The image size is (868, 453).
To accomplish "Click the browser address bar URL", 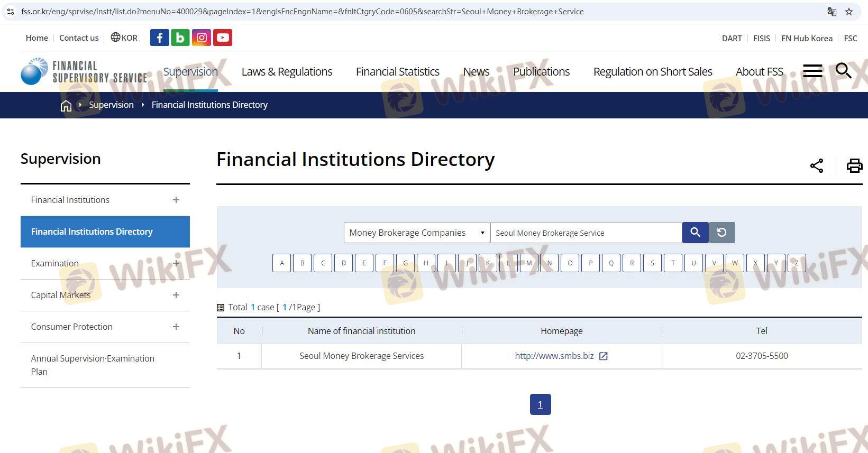I will coord(303,12).
